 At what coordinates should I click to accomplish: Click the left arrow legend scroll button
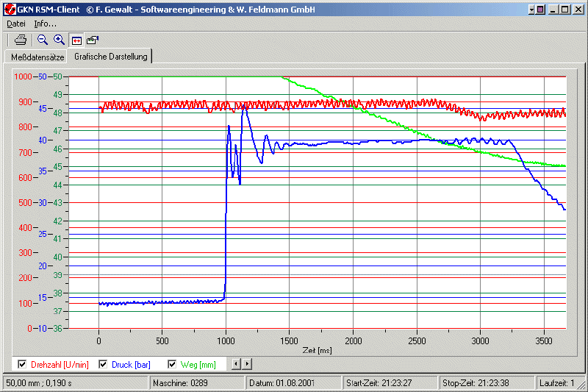point(236,364)
